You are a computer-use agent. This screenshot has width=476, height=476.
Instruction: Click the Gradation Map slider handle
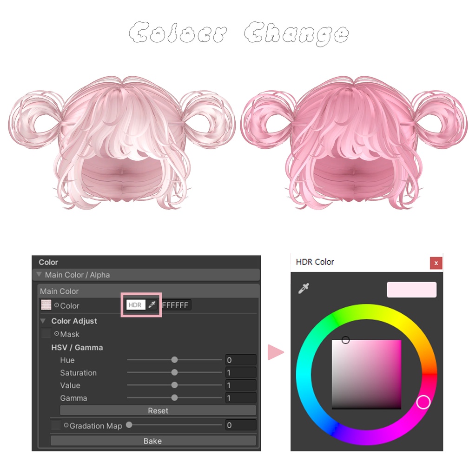(x=129, y=425)
